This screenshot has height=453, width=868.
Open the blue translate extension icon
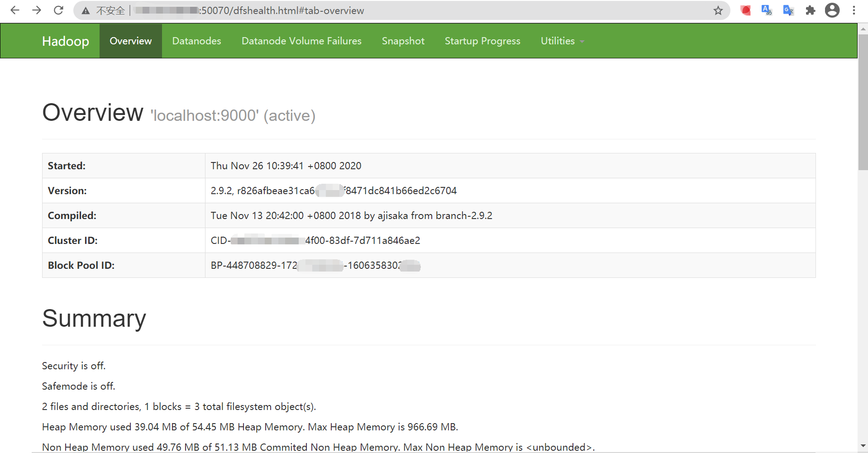[x=767, y=10]
